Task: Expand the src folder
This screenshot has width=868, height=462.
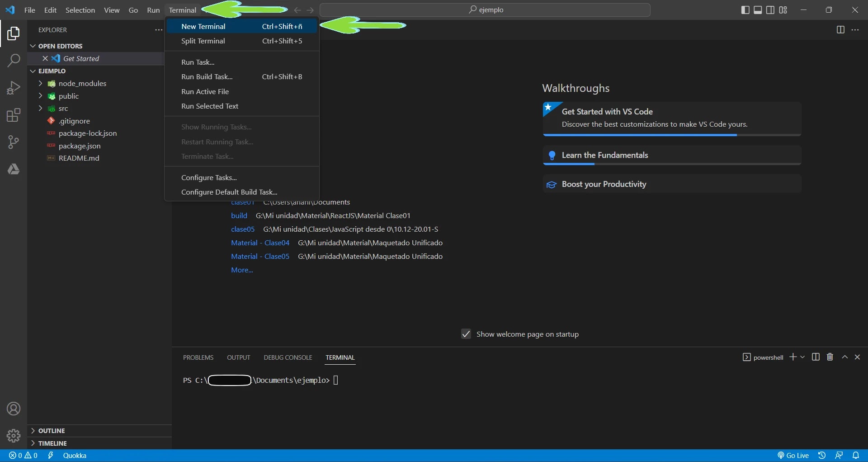Action: (40, 108)
